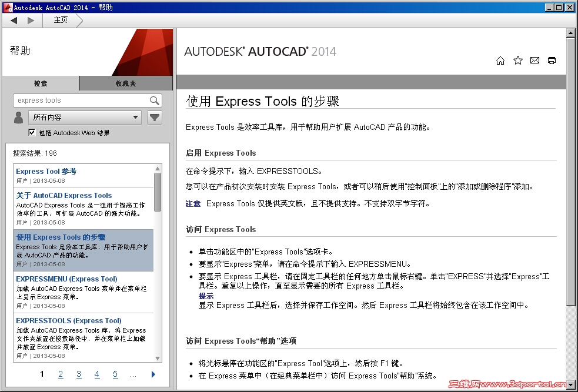
Task: Click main content scrollbar thumb
Action: point(570,171)
